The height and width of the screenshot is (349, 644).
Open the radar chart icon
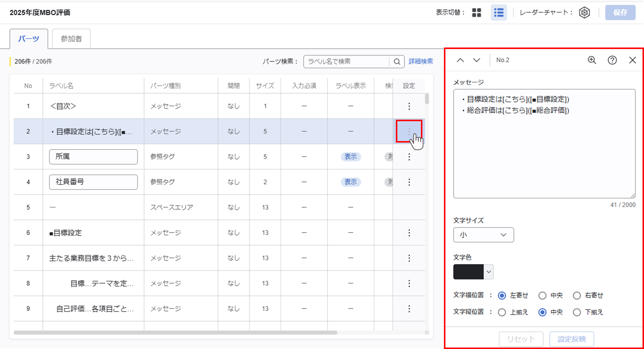click(584, 13)
